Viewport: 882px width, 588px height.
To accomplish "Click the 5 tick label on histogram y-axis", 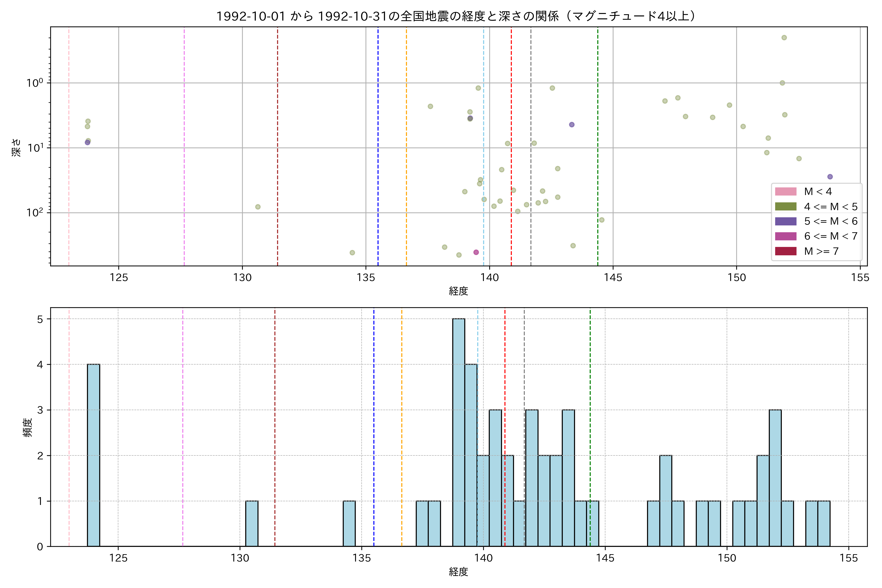I will (40, 319).
